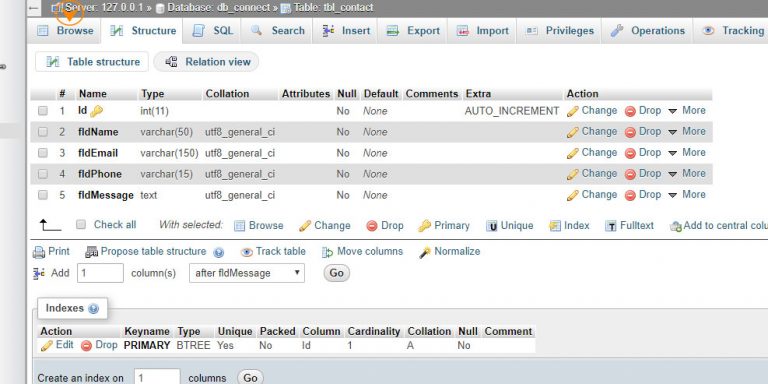The width and height of the screenshot is (768, 384).
Task: Expand More options for Id row
Action: [x=687, y=110]
